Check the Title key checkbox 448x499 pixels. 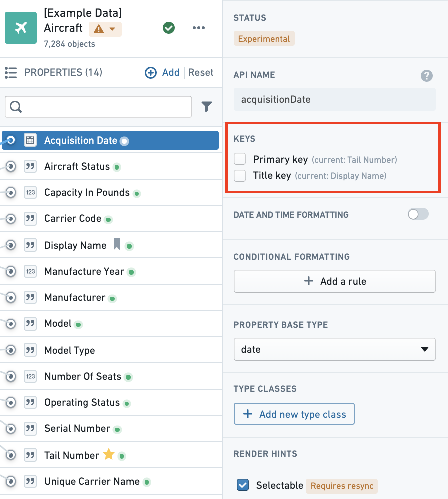point(240,175)
